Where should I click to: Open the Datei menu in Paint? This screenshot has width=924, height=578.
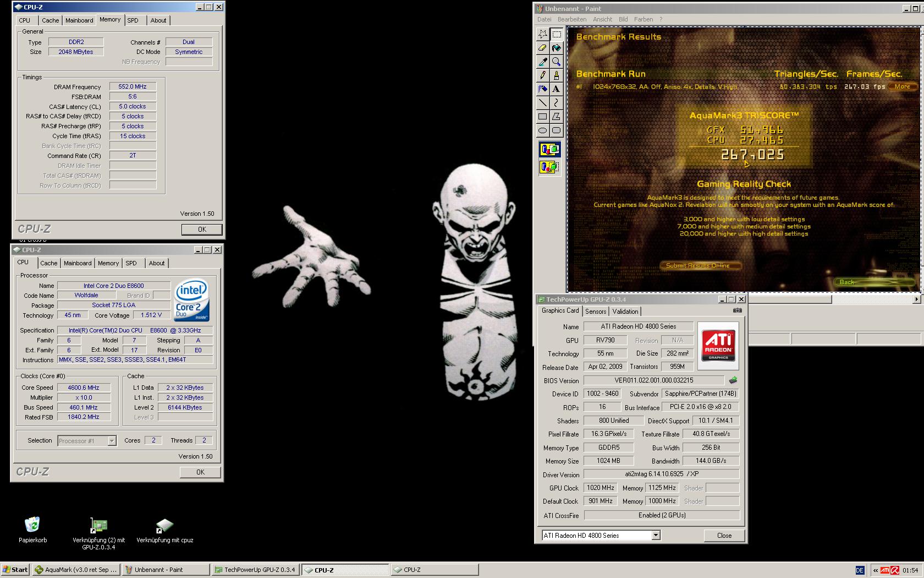click(x=544, y=19)
